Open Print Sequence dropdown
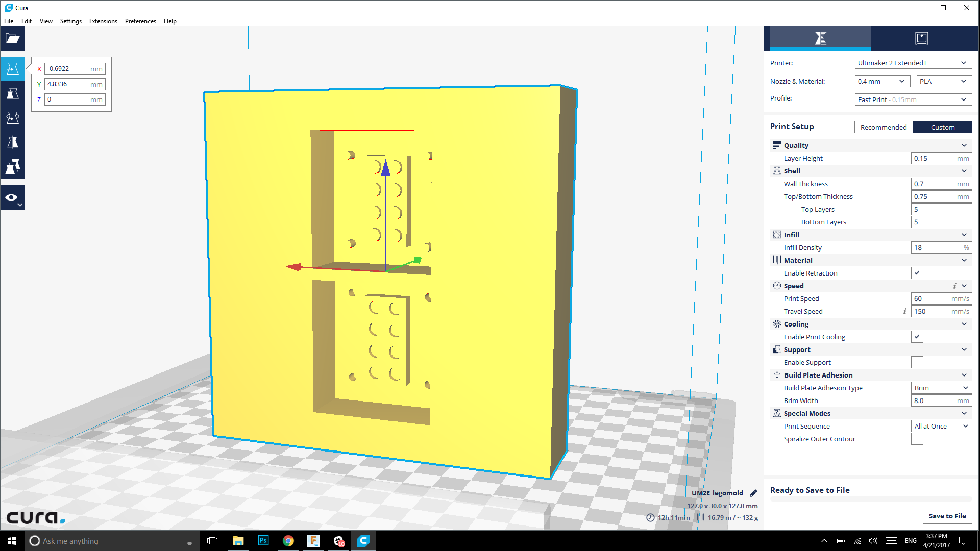Screen dimensions: 980x551 (941, 426)
